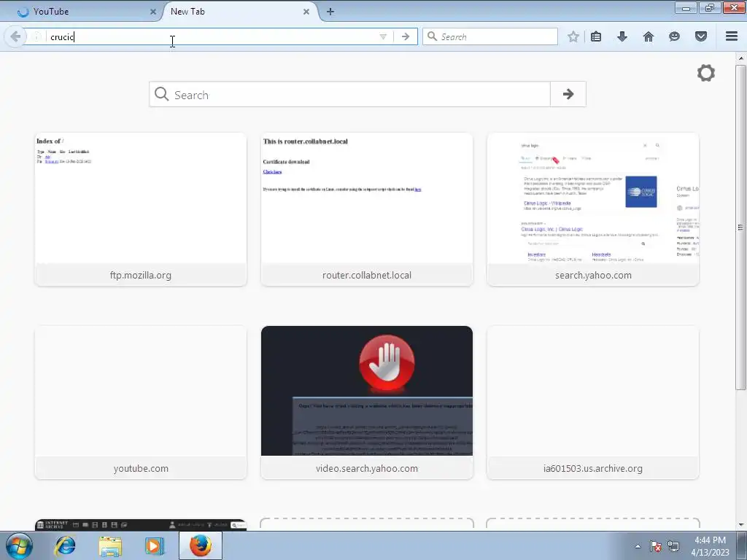Click the New Tab page Search input
This screenshot has height=560, width=747.
pyautogui.click(x=349, y=94)
